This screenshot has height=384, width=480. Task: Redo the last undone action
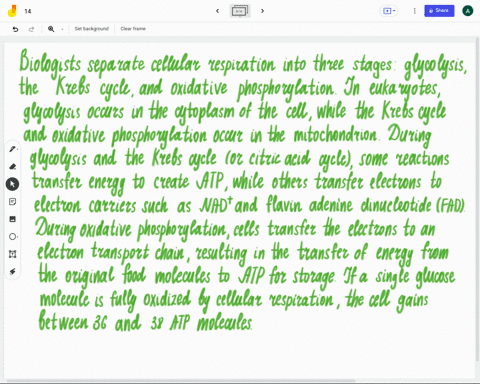[x=31, y=29]
